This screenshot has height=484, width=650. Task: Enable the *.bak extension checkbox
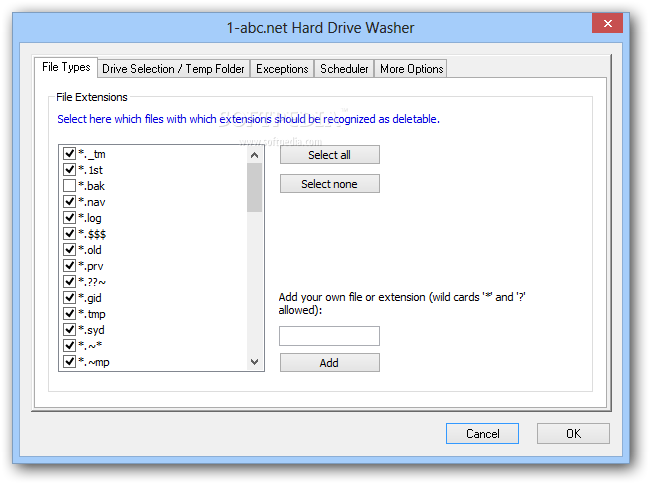(69, 186)
